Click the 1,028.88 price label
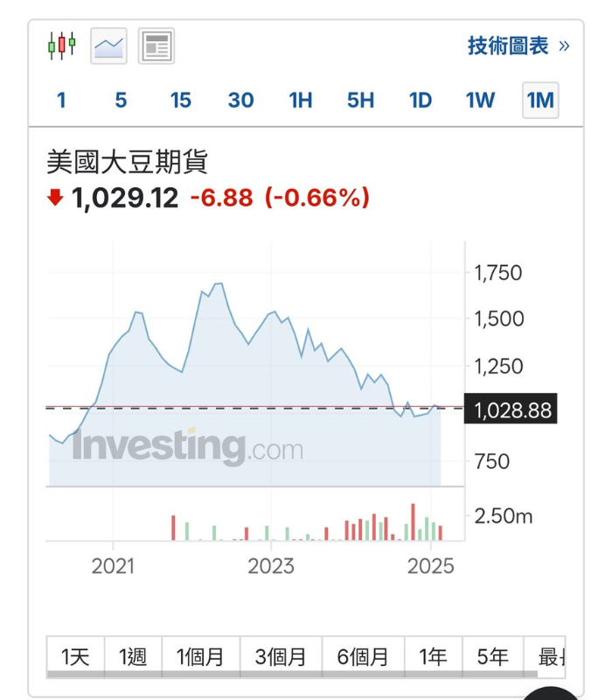The width and height of the screenshot is (612, 700). [512, 409]
